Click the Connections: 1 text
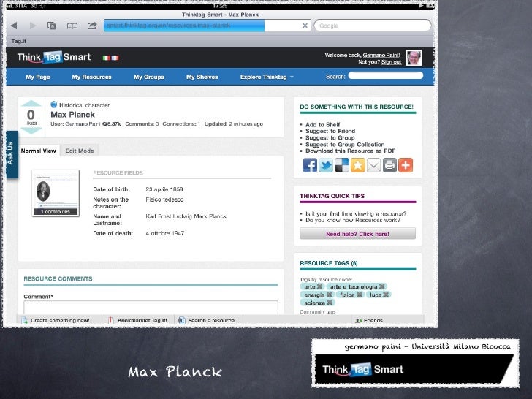 tap(181, 123)
